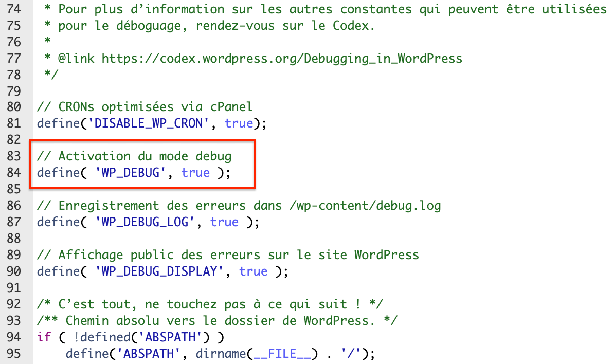Click the codex.wordpress.org Debugging URL
The width and height of the screenshot is (614, 364).
pos(282,58)
